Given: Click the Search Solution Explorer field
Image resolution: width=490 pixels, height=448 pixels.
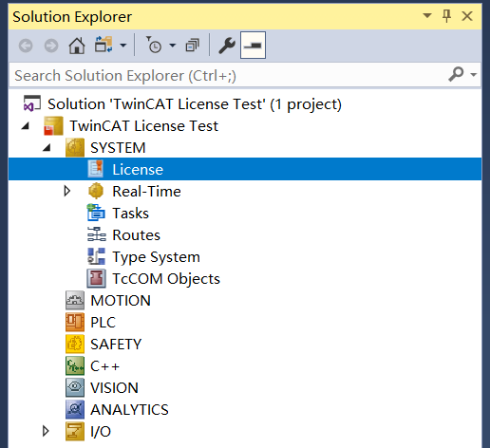Looking at the screenshot, I should point(228,76).
